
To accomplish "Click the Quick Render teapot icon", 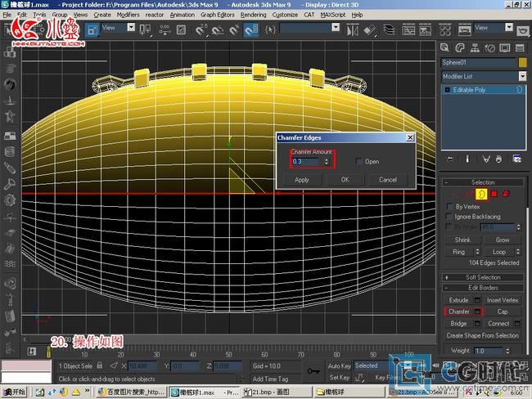I will tap(523, 31).
